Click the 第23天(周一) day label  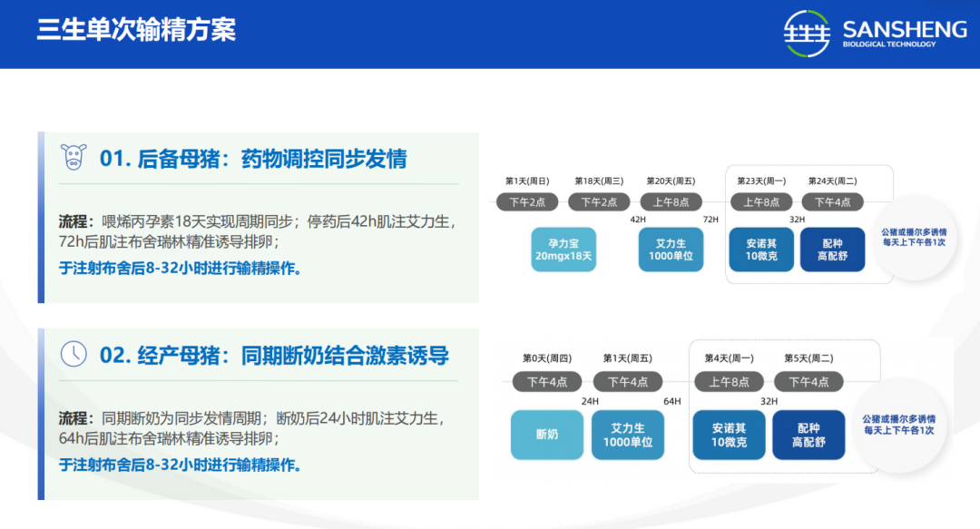tap(761, 181)
